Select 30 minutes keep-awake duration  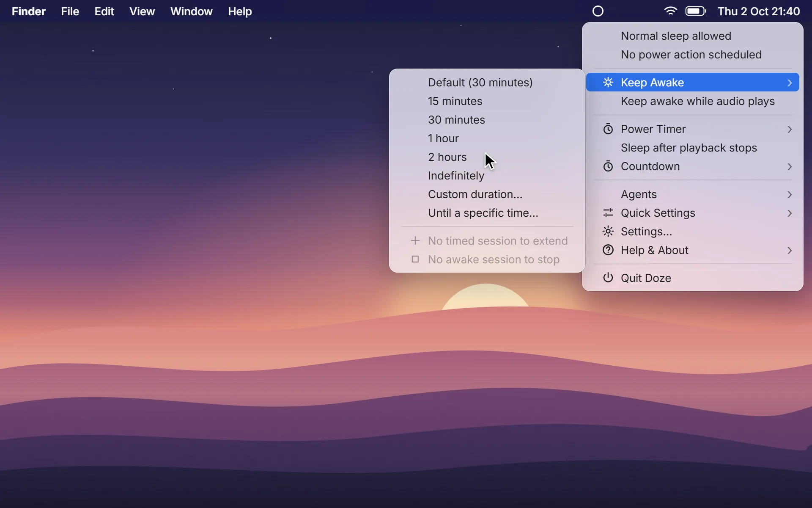(487, 119)
